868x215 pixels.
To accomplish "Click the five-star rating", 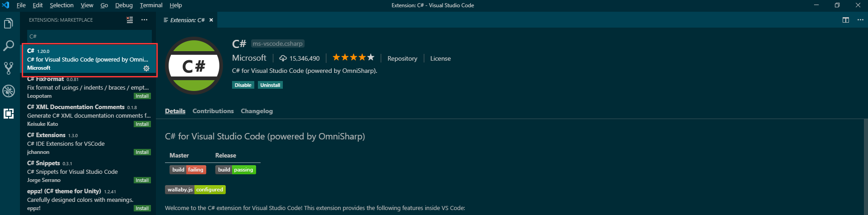I will tap(354, 57).
